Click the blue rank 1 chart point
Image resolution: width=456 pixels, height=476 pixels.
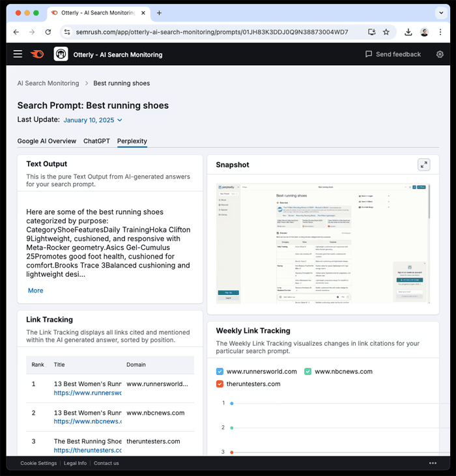point(232,403)
